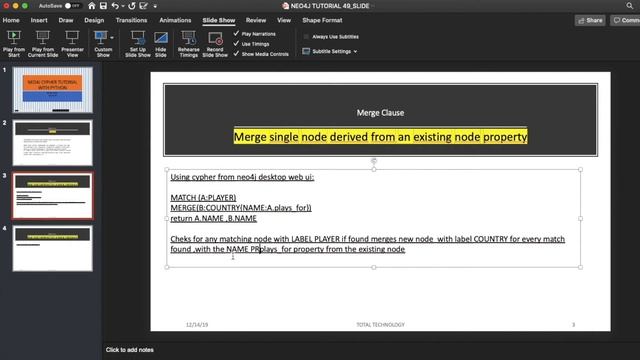Image resolution: width=640 pixels, height=360 pixels.
Task: Open the Shape Format tab
Action: coord(322,20)
